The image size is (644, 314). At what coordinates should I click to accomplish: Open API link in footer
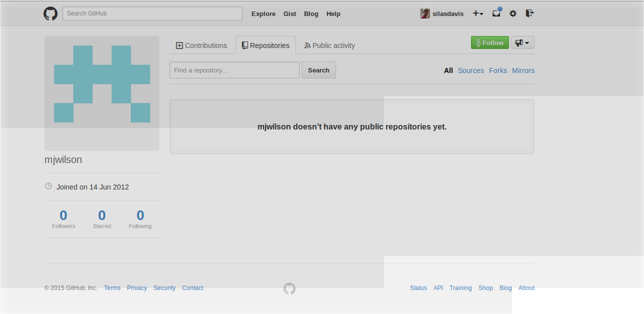coord(438,288)
